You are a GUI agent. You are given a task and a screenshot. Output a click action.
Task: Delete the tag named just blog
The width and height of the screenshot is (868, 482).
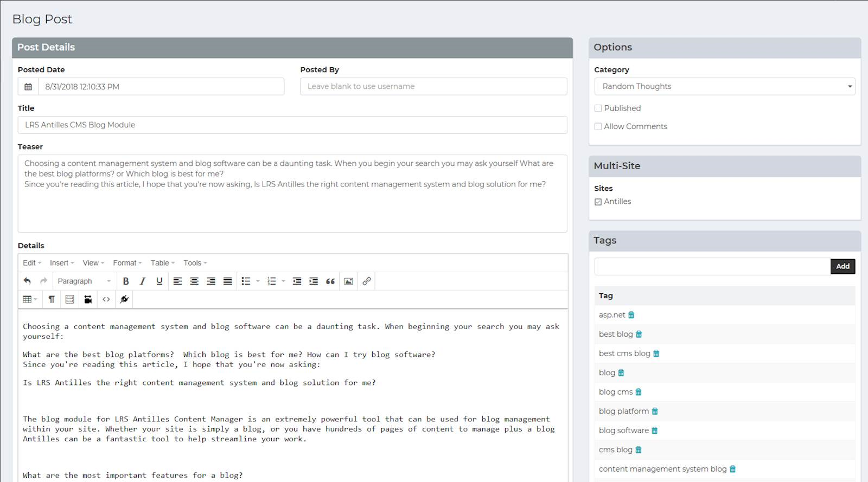click(621, 373)
